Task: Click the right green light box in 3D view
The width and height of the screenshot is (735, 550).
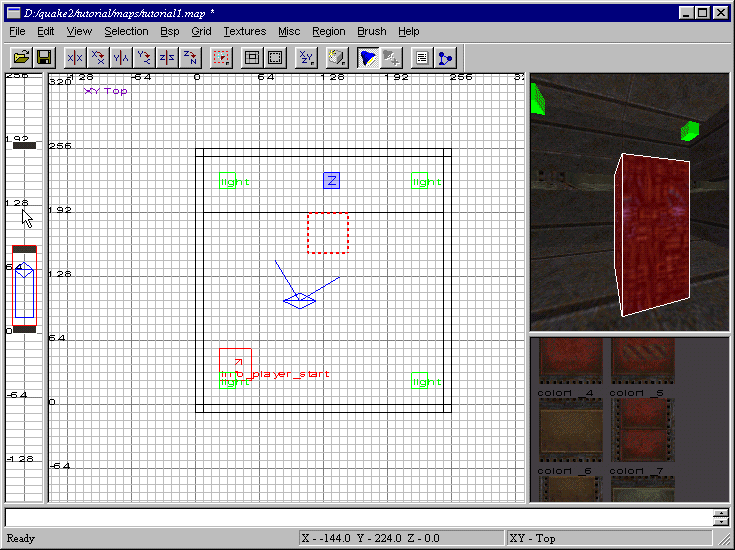Action: (x=690, y=130)
